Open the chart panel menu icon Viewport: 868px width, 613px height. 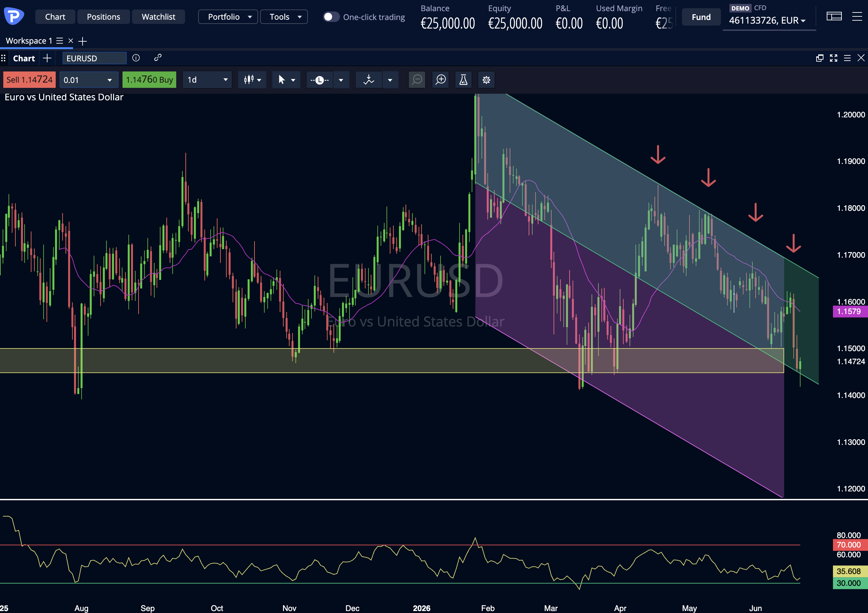click(847, 58)
